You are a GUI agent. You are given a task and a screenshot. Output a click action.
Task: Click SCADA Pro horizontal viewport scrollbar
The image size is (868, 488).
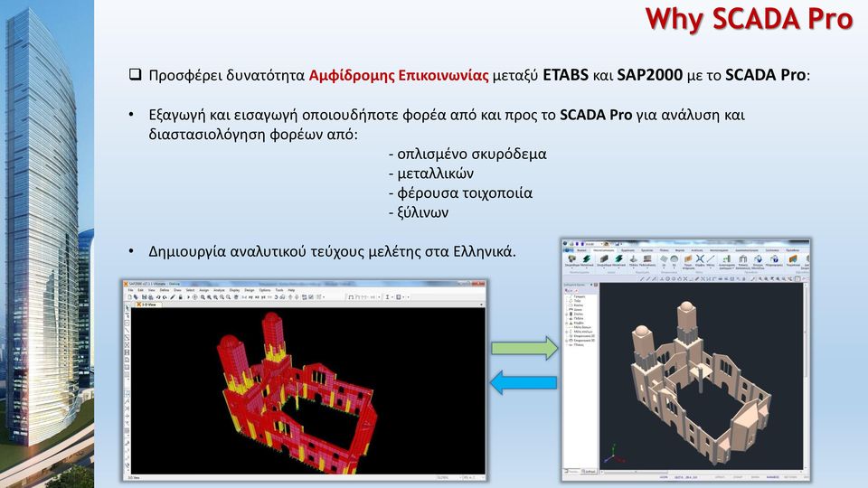click(x=702, y=472)
